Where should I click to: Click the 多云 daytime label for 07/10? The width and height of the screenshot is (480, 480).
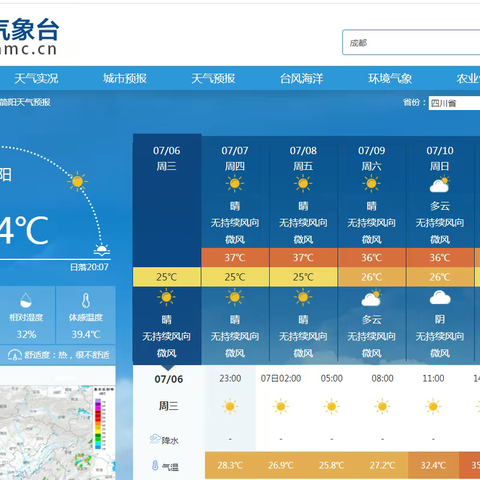(x=440, y=206)
